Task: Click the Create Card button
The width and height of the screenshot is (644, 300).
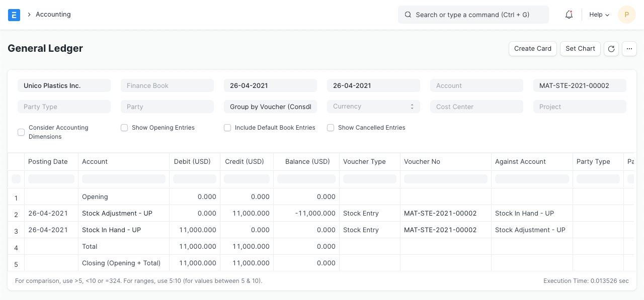Action: [x=533, y=49]
